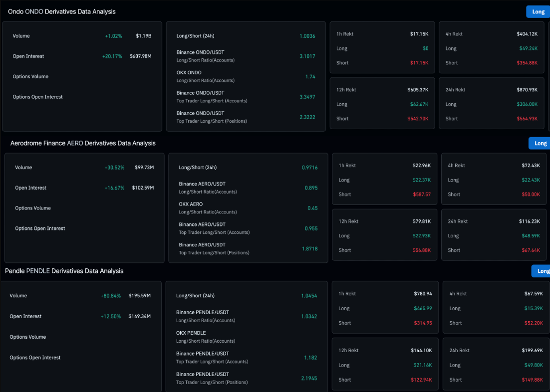
Task: Click the Long button for Pendle PENDLE
Action: pos(542,271)
